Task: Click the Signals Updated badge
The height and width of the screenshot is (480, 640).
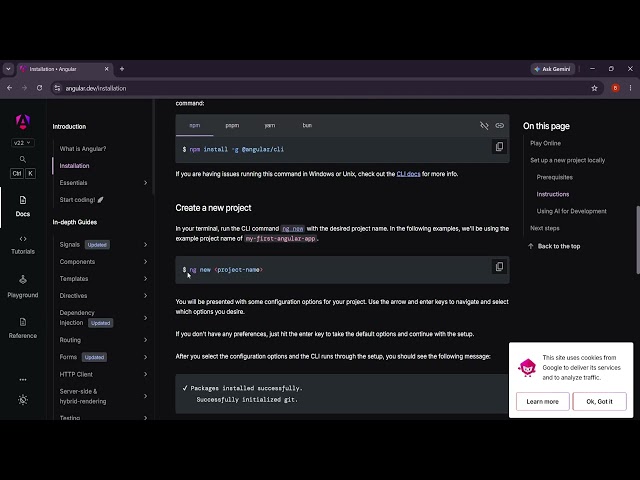Action: point(97,245)
